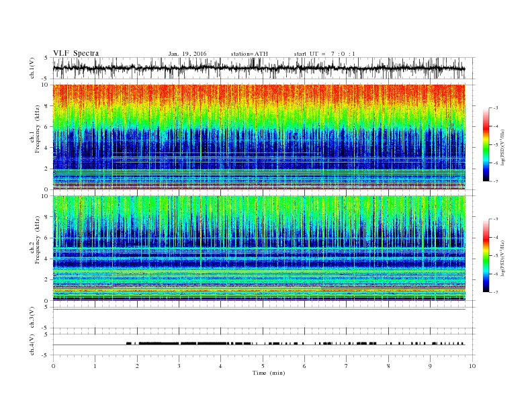
Task: Click the "4" tick on the time axis
Action: coord(220,366)
